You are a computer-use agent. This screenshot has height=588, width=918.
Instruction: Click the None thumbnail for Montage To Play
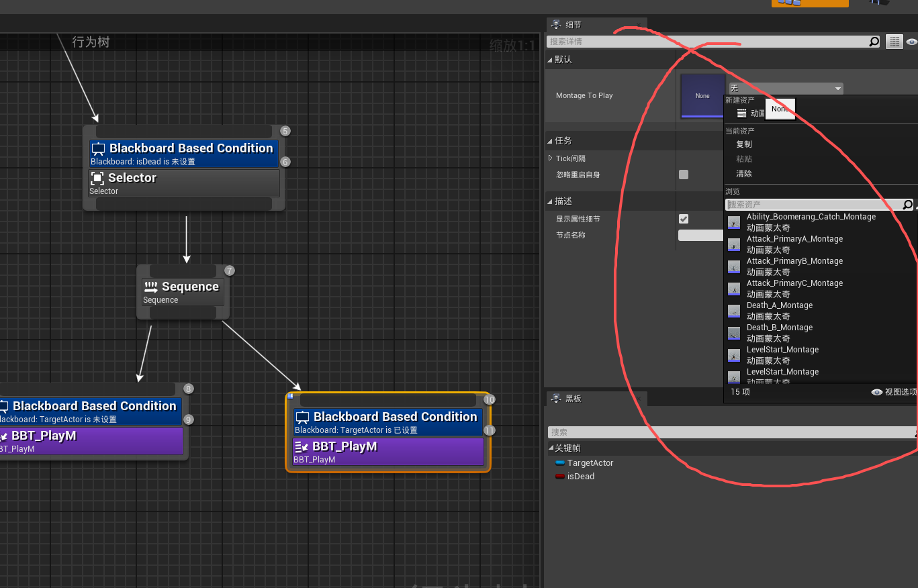[702, 95]
